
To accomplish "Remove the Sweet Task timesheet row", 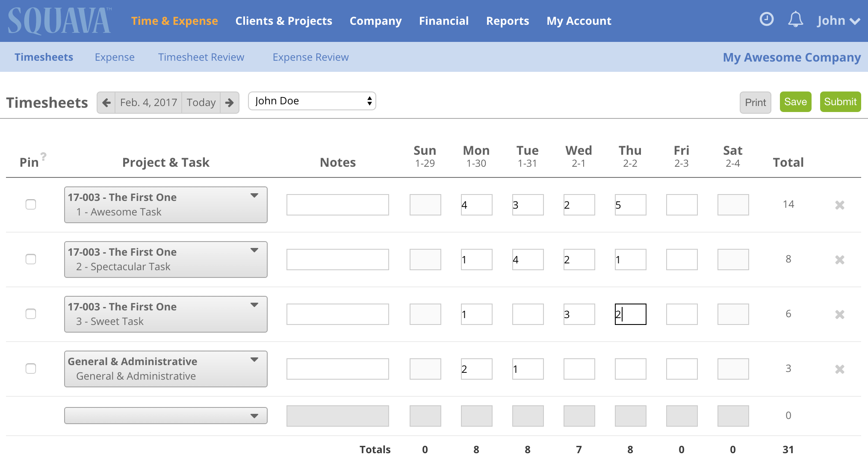I will click(x=840, y=314).
